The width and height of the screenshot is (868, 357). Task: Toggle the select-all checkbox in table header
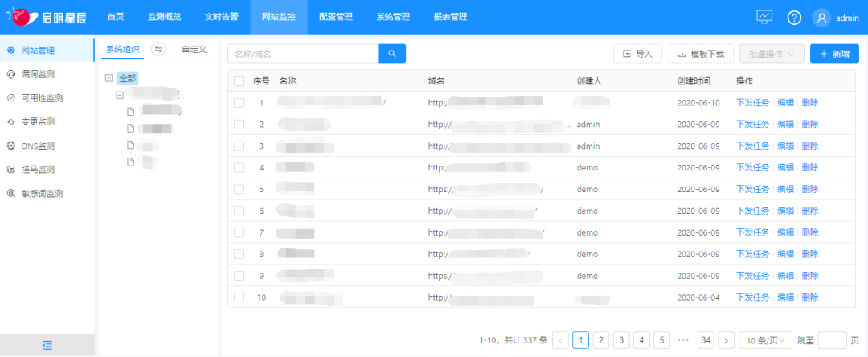[239, 81]
